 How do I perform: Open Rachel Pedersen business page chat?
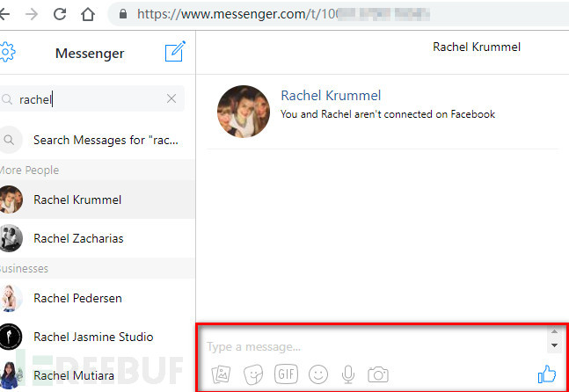[x=98, y=298]
